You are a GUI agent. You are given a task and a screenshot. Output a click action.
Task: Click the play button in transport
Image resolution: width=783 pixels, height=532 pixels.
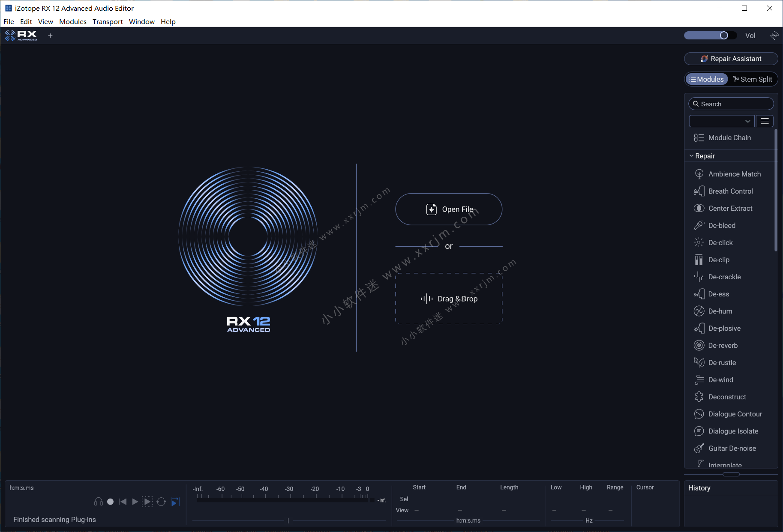(135, 502)
